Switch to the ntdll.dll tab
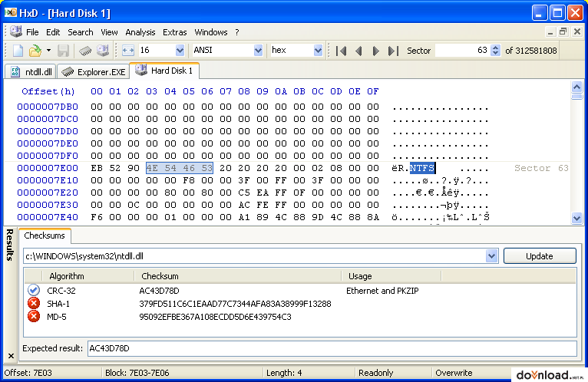Image resolution: width=588 pixels, height=382 pixels. 31,71
